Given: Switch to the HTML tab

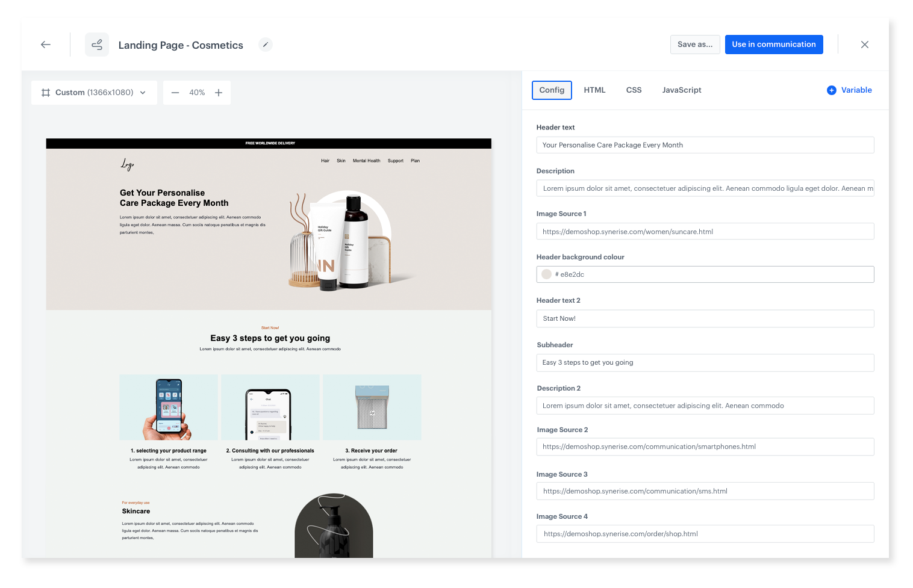Looking at the screenshot, I should 594,90.
